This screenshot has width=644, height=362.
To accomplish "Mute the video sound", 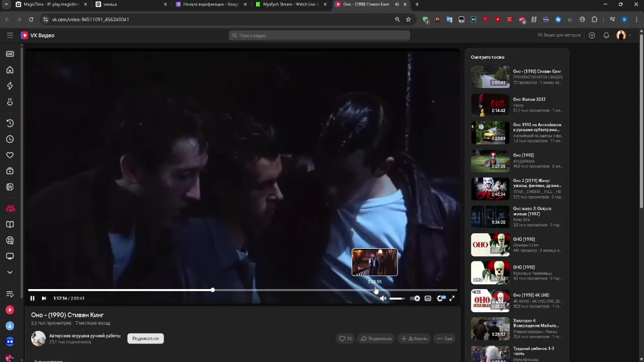I will tap(383, 298).
